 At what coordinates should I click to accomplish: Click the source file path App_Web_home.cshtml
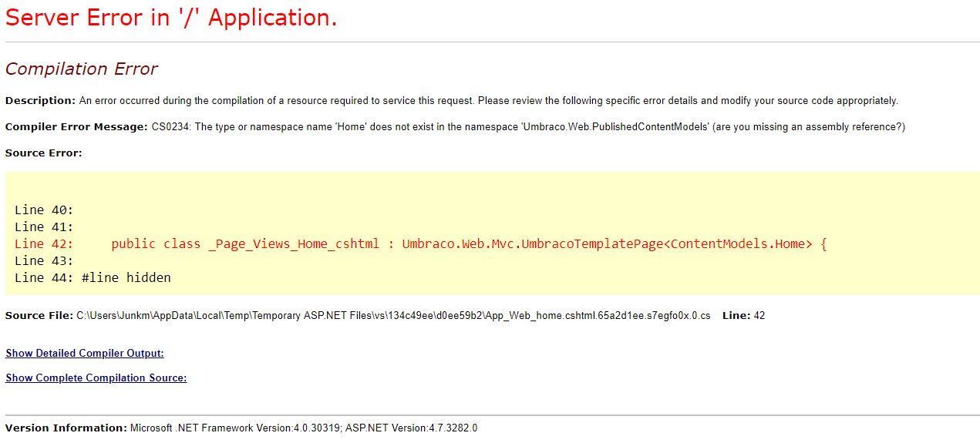393,316
